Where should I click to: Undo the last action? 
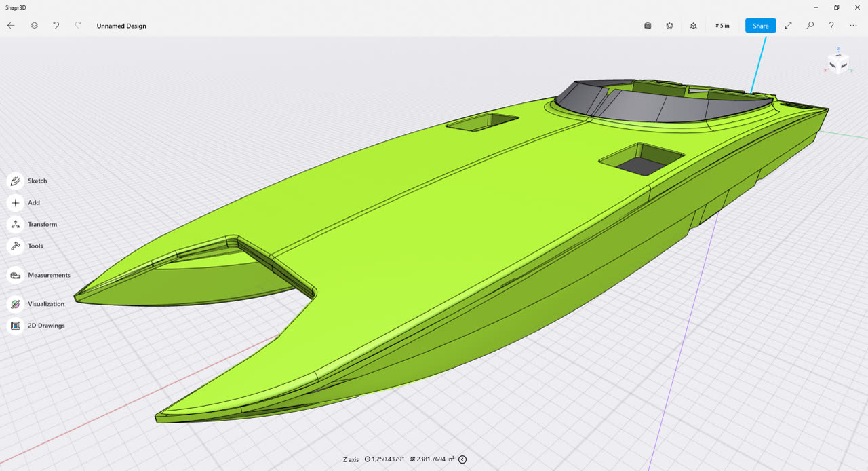tap(56, 25)
